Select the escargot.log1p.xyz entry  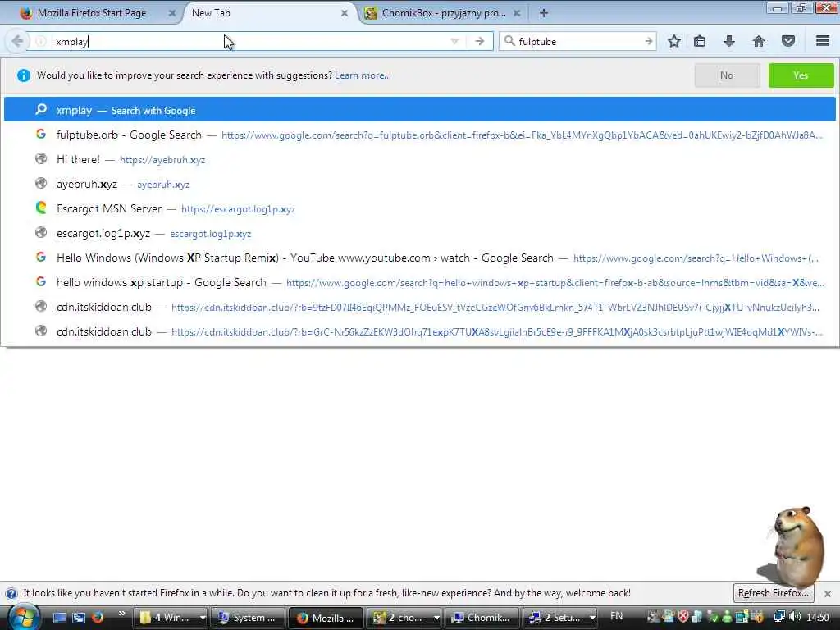pyautogui.click(x=419, y=234)
